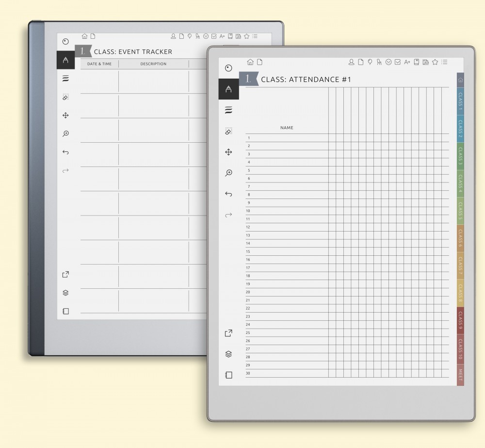The height and width of the screenshot is (448, 485).
Task: Open the layers icon on front tablet
Action: [x=228, y=354]
